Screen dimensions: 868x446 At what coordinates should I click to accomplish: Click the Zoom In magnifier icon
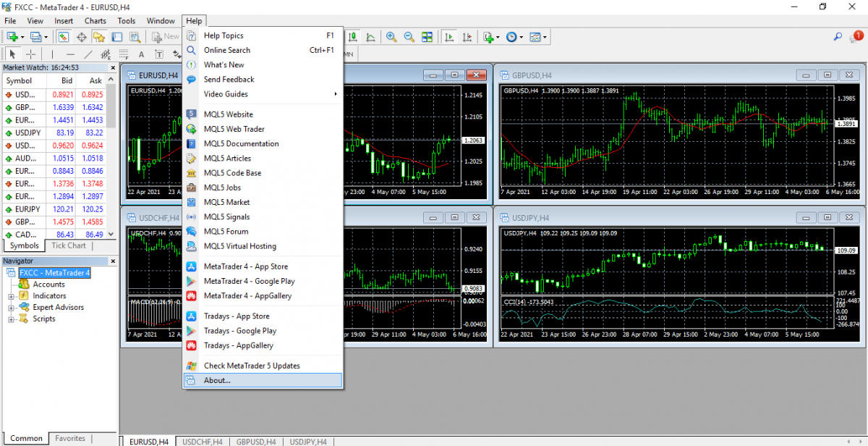pos(391,36)
